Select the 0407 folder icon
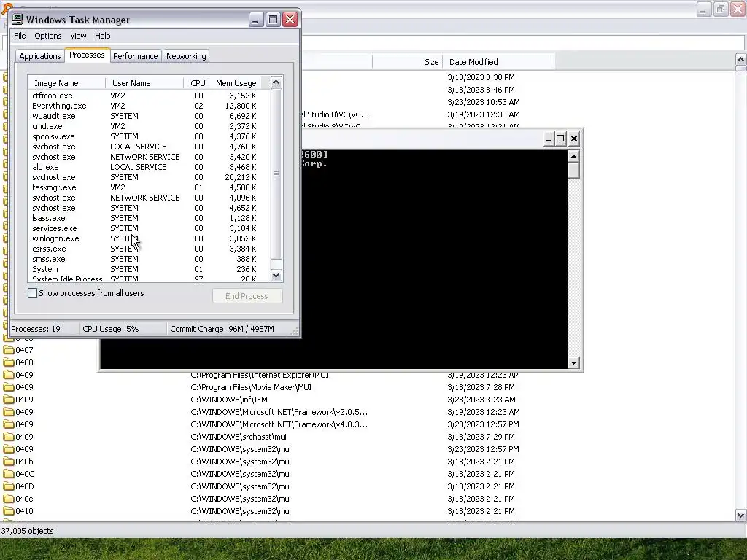 pyautogui.click(x=9, y=350)
